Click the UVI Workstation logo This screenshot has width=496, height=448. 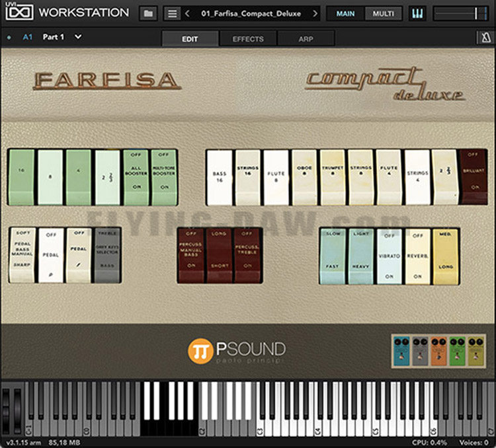67,13
